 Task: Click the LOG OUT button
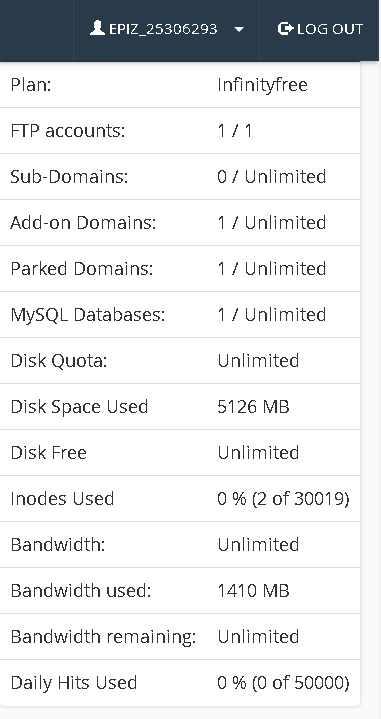tap(320, 30)
